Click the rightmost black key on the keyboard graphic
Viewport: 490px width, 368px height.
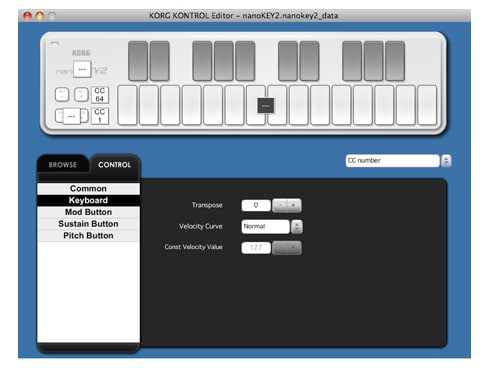tap(395, 61)
